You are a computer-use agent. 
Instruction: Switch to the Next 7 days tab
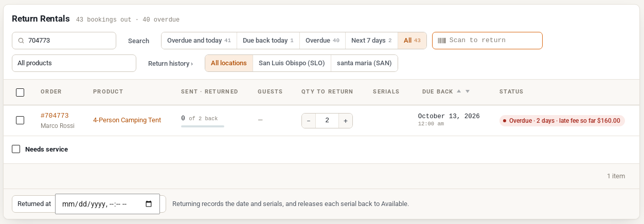click(371, 41)
